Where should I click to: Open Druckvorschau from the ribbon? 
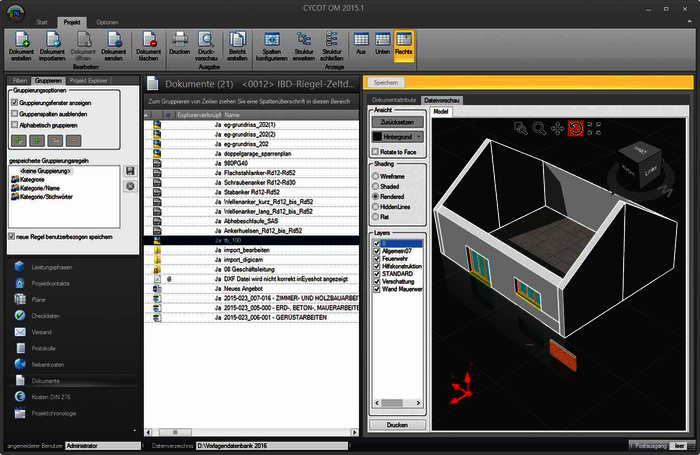tap(206, 46)
